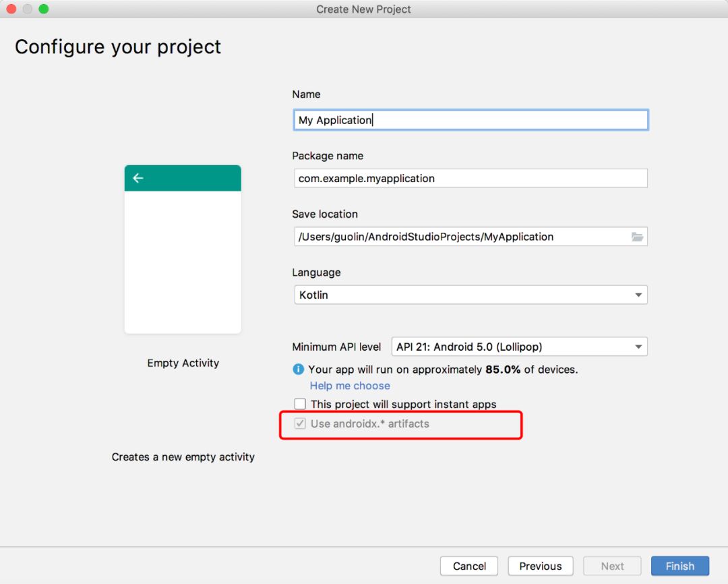
Task: Click the green window zoom button
Action: tap(44, 9)
